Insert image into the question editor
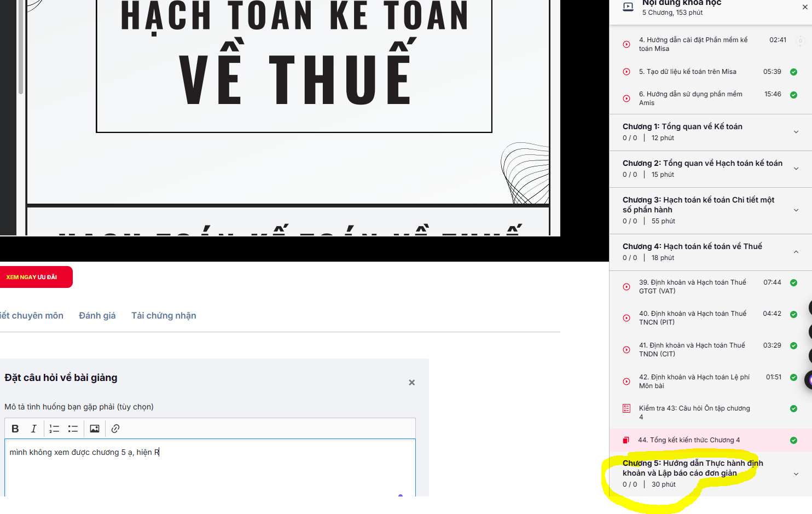 point(95,429)
